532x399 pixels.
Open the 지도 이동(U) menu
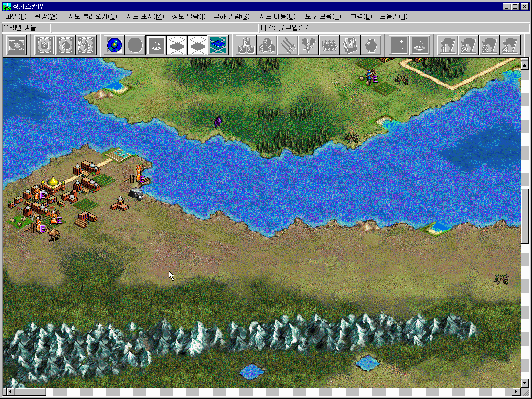click(x=277, y=16)
